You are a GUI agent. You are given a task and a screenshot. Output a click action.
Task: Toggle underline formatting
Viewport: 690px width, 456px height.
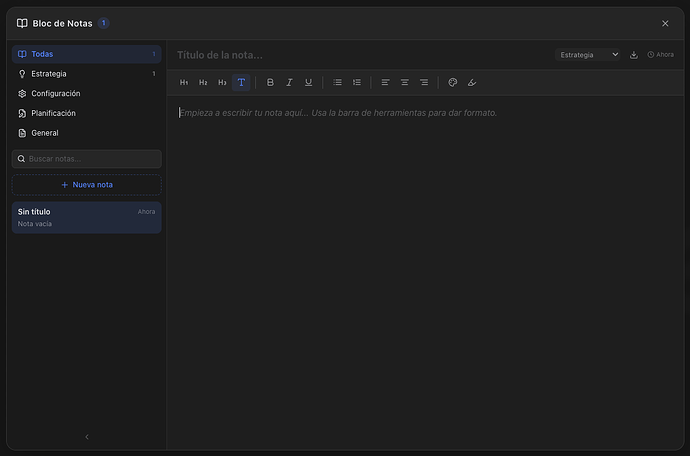(308, 82)
